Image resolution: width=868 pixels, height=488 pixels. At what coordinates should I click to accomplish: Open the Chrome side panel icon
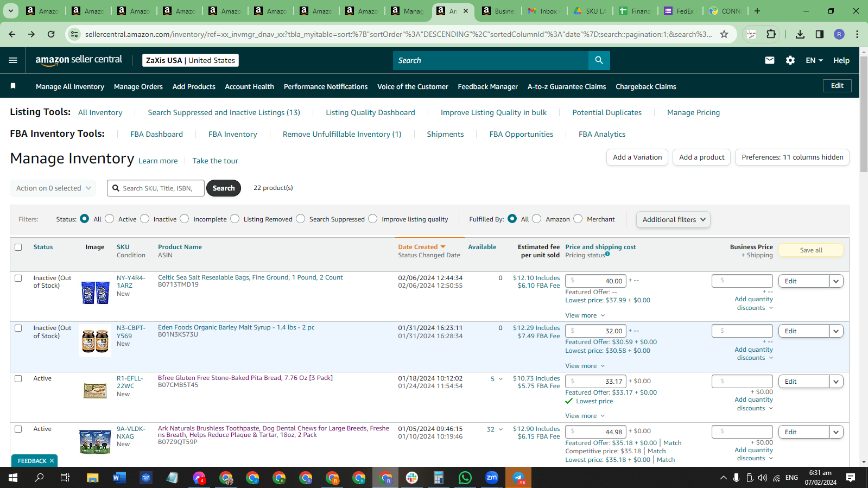point(820,34)
